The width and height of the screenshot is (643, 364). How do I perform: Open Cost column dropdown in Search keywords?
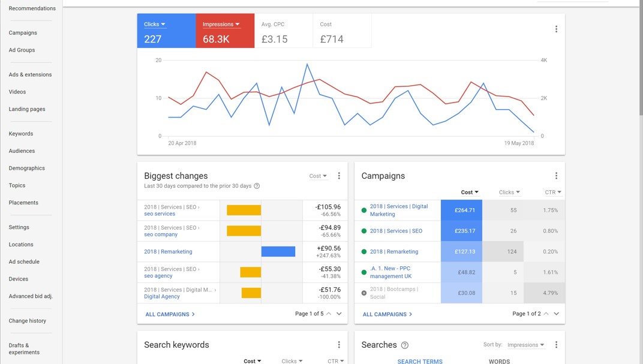[252, 361]
